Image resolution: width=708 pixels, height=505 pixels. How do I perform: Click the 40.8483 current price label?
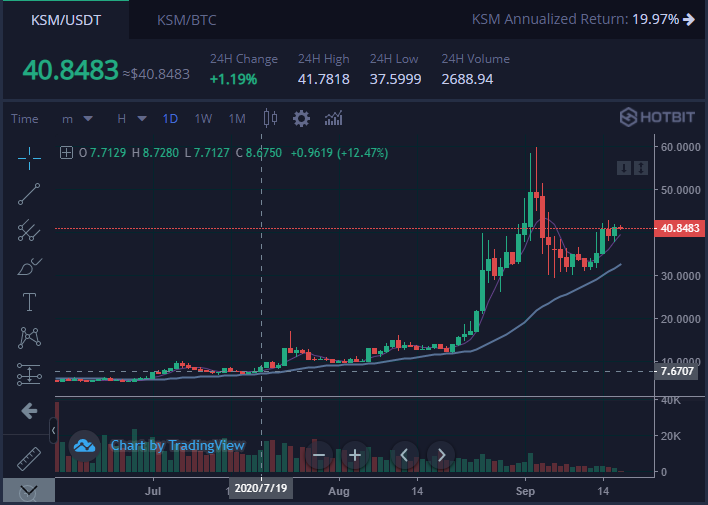tap(680, 228)
